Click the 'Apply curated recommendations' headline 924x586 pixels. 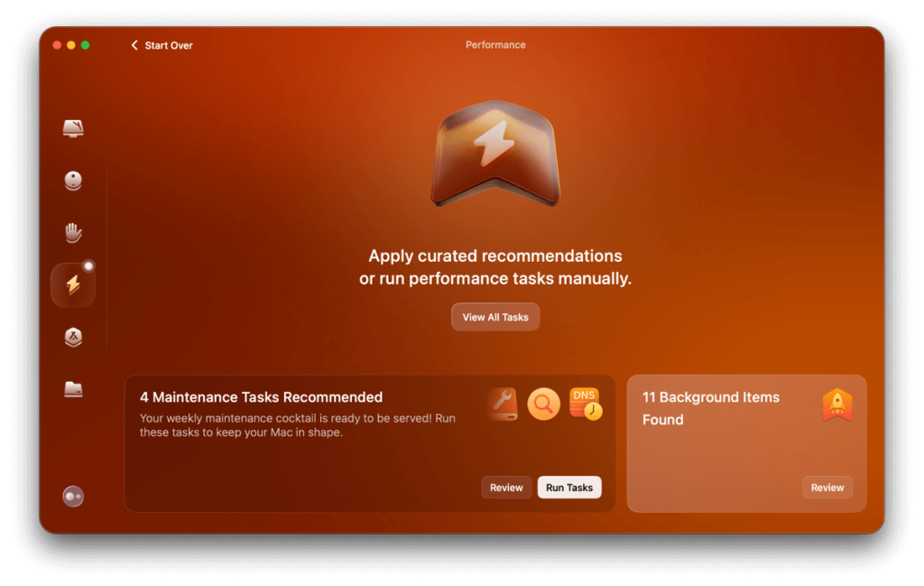(495, 267)
